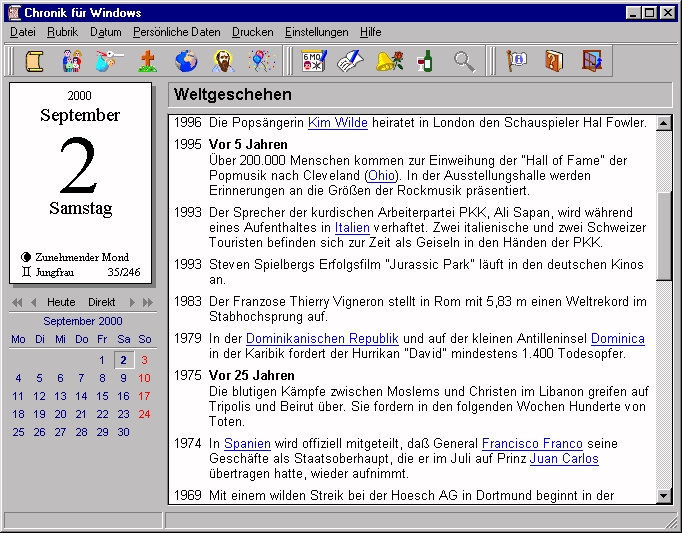Click the scrollbar up arrow
Image resolution: width=682 pixels, height=533 pixels.
pyautogui.click(x=664, y=123)
